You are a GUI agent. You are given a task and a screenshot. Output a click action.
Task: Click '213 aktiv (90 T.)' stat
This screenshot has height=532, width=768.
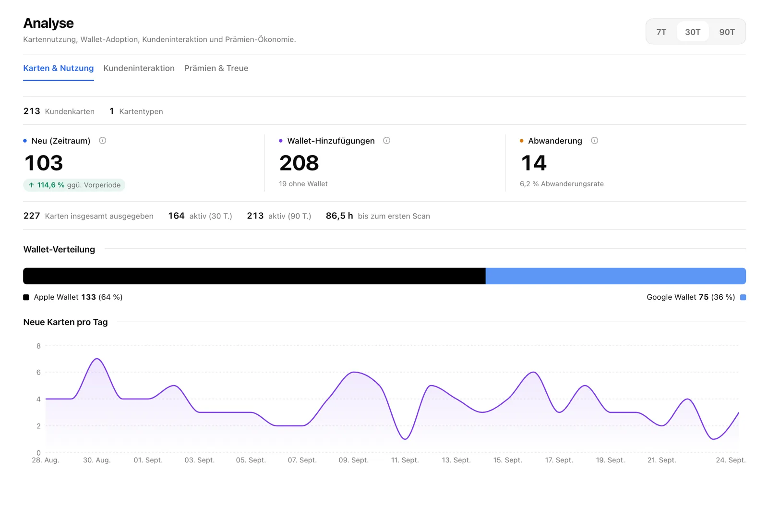tap(279, 216)
